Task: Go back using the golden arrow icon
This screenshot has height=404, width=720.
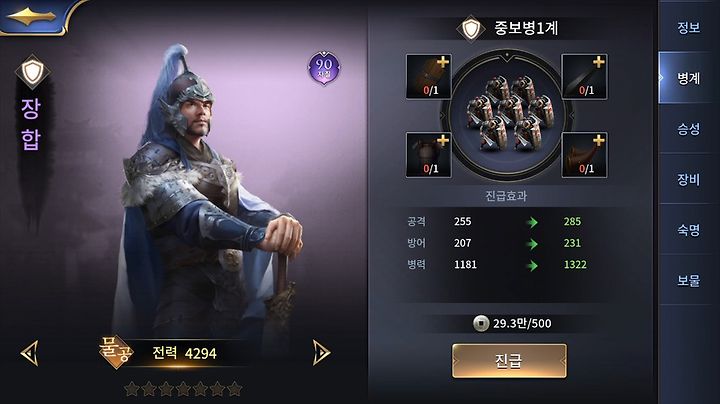Action: tap(31, 17)
